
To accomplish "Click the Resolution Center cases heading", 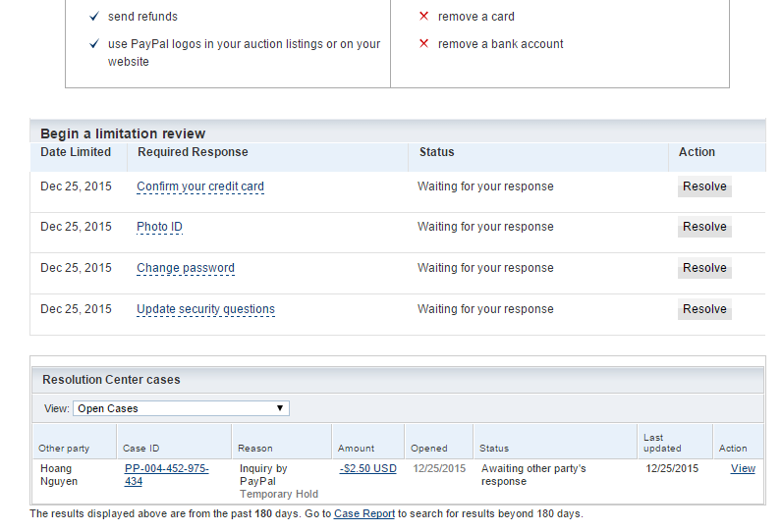I will click(111, 379).
